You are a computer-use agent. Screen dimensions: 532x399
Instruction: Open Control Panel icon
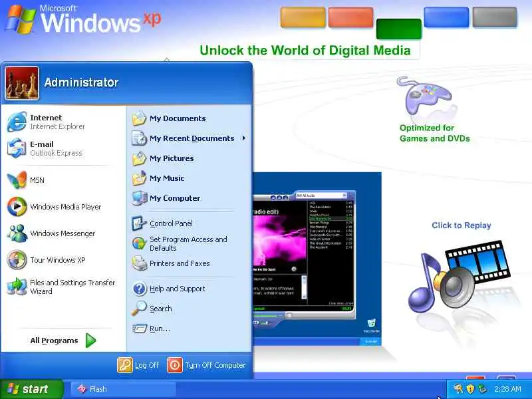139,223
